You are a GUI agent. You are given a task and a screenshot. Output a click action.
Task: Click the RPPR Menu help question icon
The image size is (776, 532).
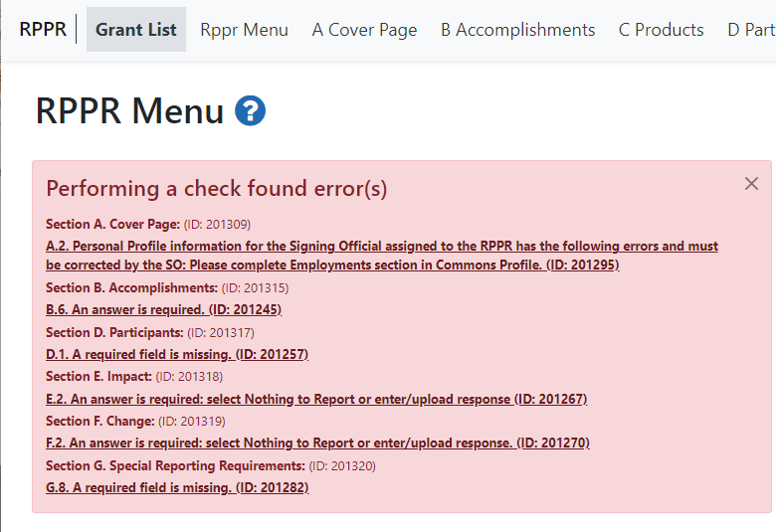point(250,110)
